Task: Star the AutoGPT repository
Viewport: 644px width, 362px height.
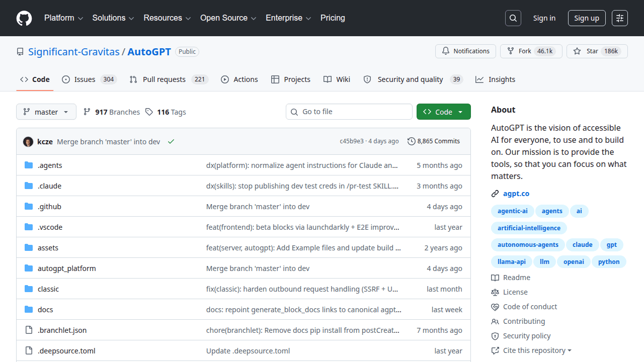Action: pos(597,51)
